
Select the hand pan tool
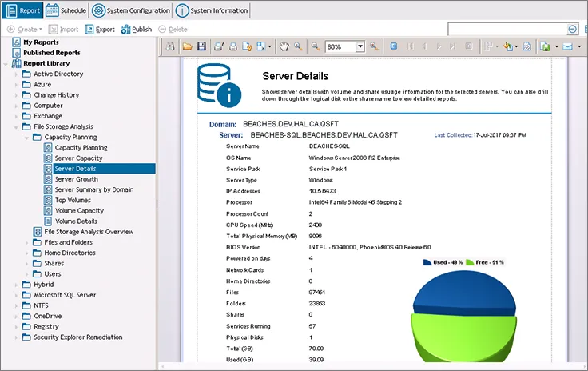pyautogui.click(x=284, y=46)
